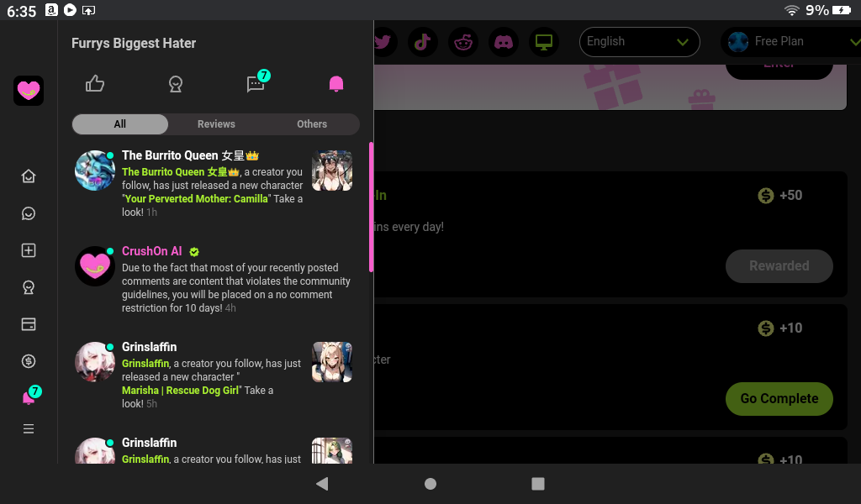Tap the battery indicator in status bar
The width and height of the screenshot is (861, 504).
(x=841, y=10)
